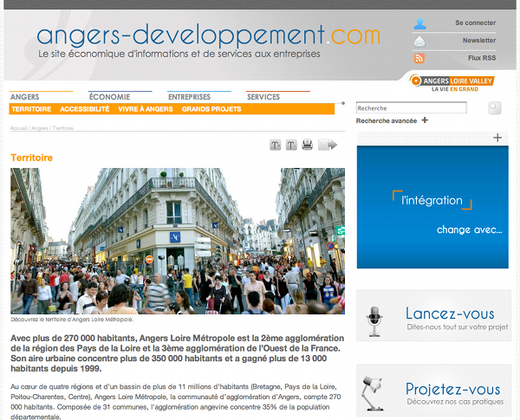The height and width of the screenshot is (420, 520).
Task: Decrease text size with second T icon
Action: [291, 145]
